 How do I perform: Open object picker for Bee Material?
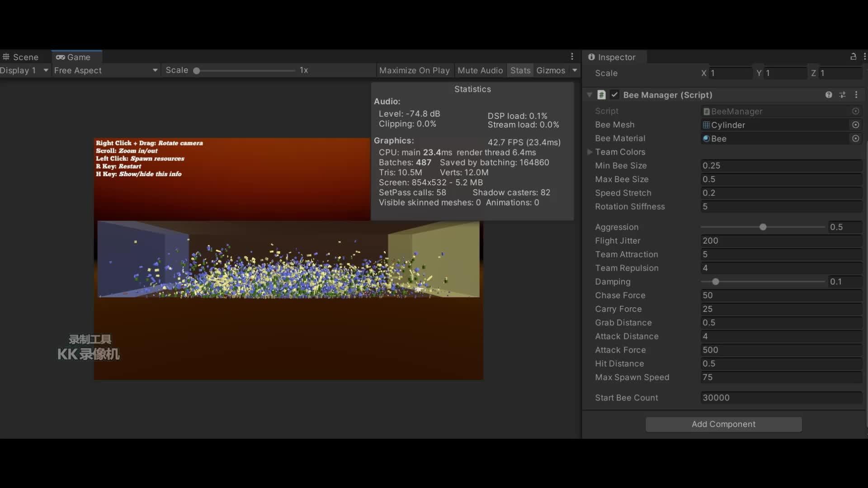[x=855, y=139]
